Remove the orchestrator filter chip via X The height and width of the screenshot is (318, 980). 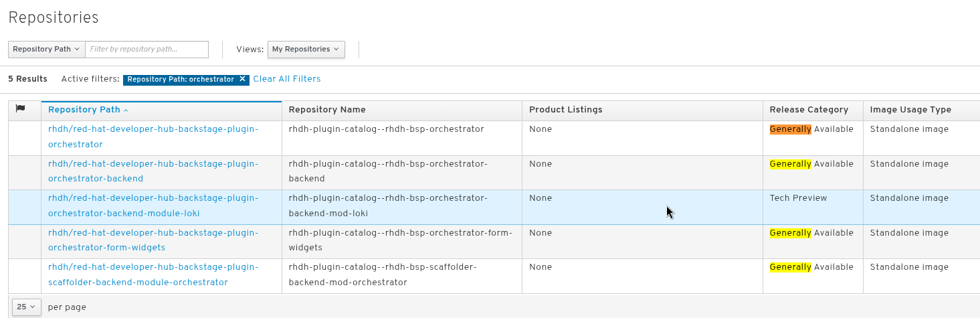(242, 79)
